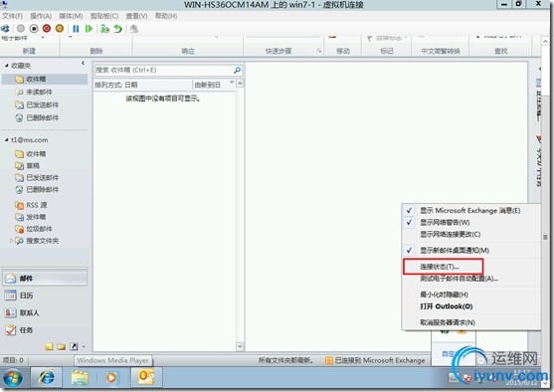Switch to the 任务 tasks view
Image resolution: width=554 pixels, height=392 pixels.
click(45, 329)
